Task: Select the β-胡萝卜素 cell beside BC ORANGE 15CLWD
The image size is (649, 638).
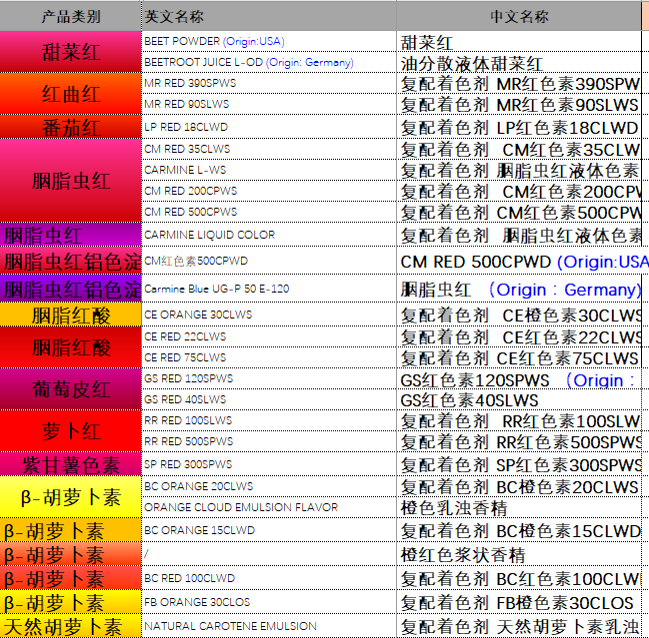Action: pos(70,530)
